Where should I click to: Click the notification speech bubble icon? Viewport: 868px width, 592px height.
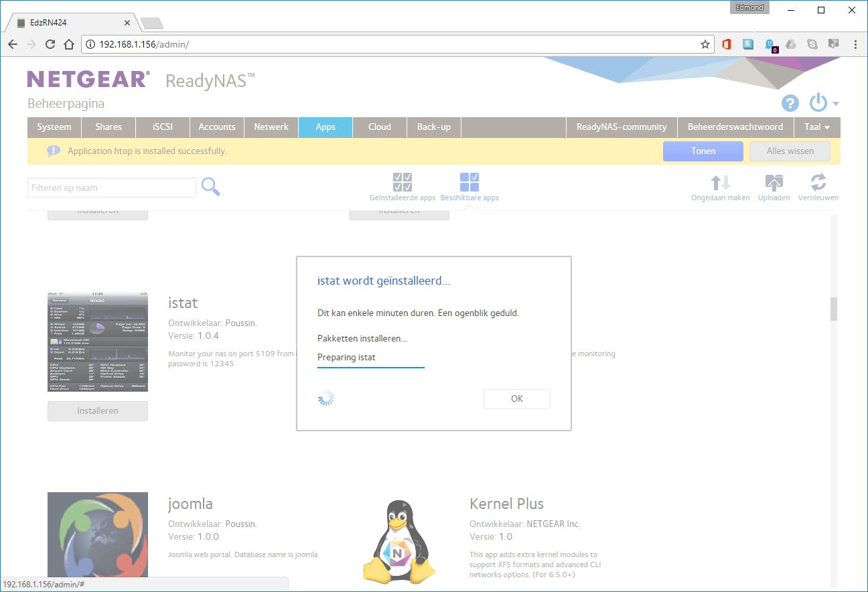coord(54,151)
